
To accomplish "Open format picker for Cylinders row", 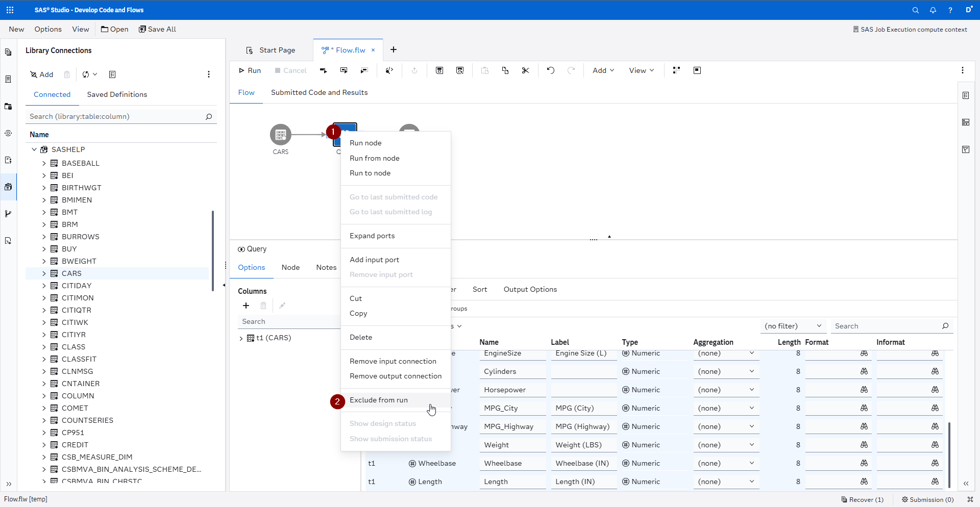I will (x=864, y=371).
